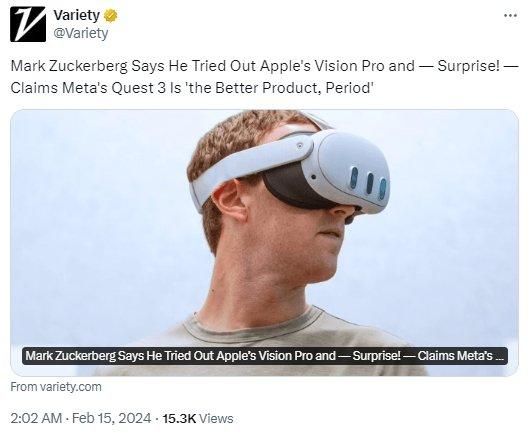Image resolution: width=529 pixels, height=433 pixels.
Task: Click the 'the Better Product, Period' text line
Action: [x=192, y=88]
